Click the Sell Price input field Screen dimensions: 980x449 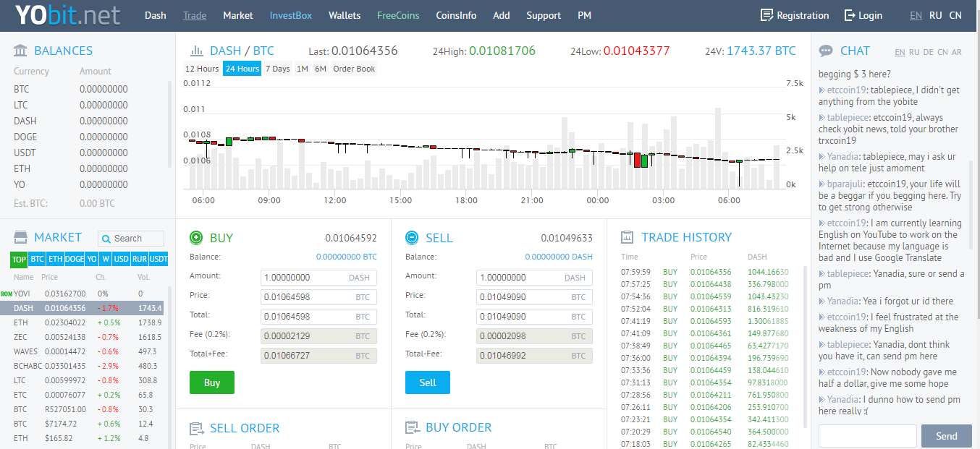(x=534, y=297)
